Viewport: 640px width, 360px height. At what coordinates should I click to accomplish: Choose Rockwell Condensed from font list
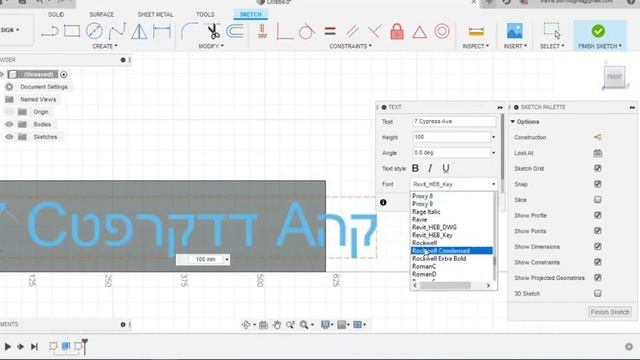pyautogui.click(x=451, y=251)
